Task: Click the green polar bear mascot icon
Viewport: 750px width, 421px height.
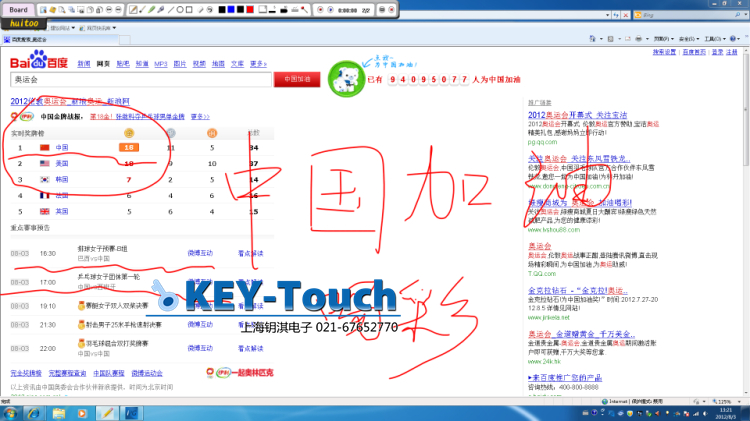Action: point(346,79)
